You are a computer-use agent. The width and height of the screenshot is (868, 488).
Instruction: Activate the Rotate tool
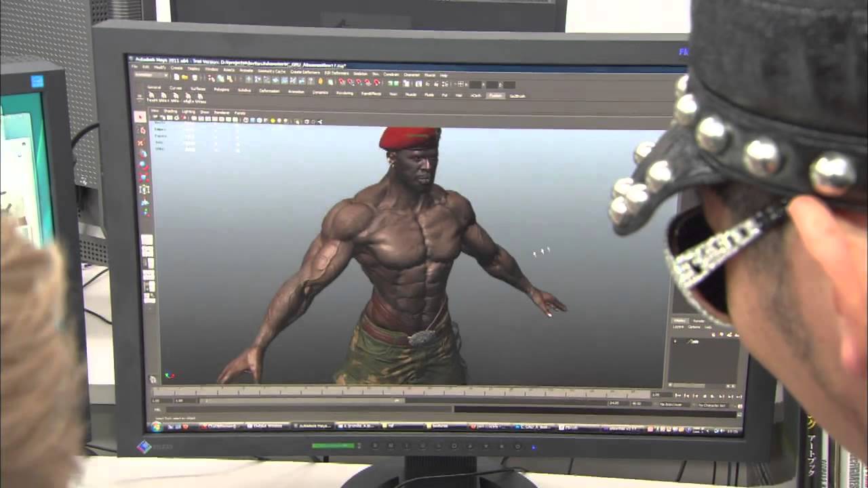tap(142, 165)
